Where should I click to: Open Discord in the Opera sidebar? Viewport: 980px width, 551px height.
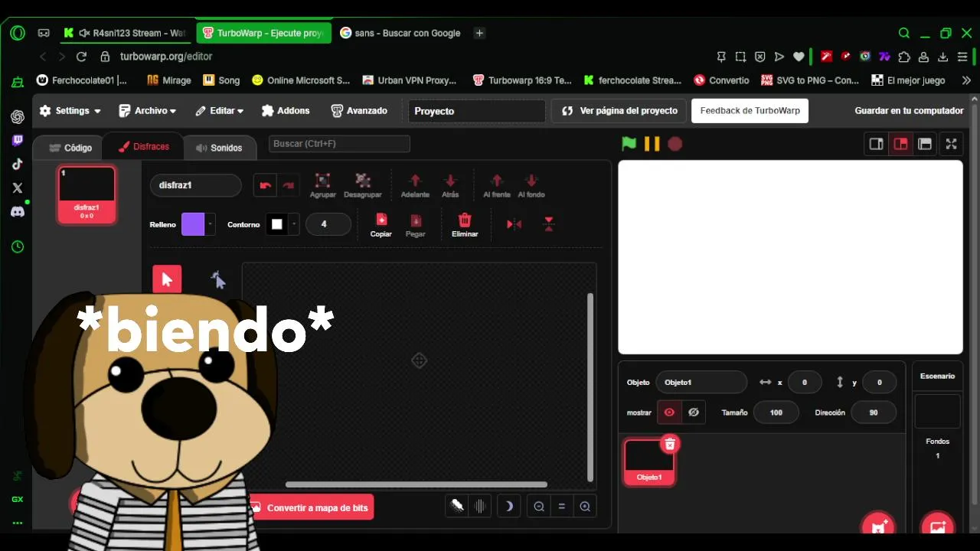[x=18, y=211]
